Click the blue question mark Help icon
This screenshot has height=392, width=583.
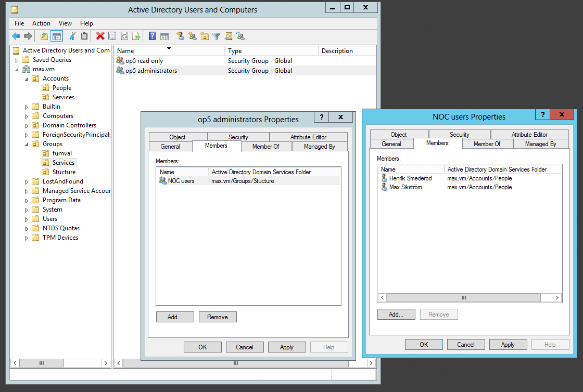pyautogui.click(x=153, y=36)
